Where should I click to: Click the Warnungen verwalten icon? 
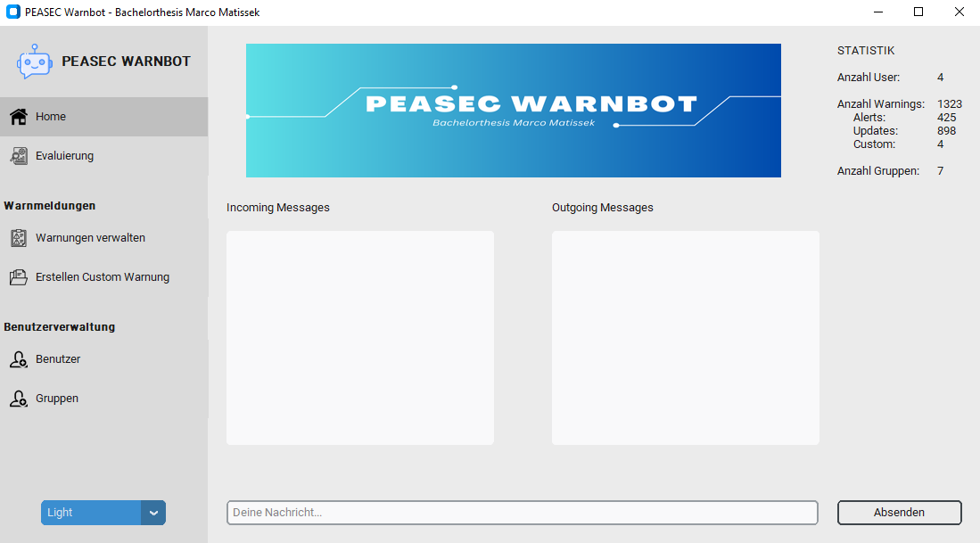tap(19, 237)
